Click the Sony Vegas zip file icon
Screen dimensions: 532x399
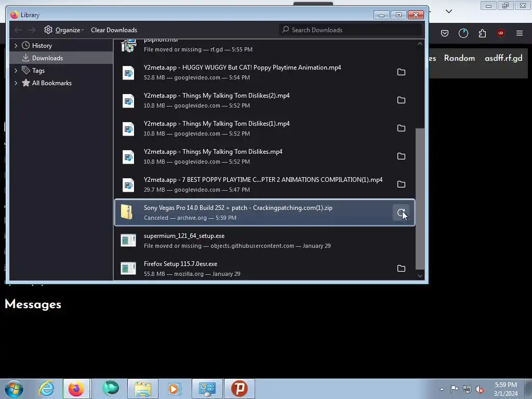click(x=127, y=212)
